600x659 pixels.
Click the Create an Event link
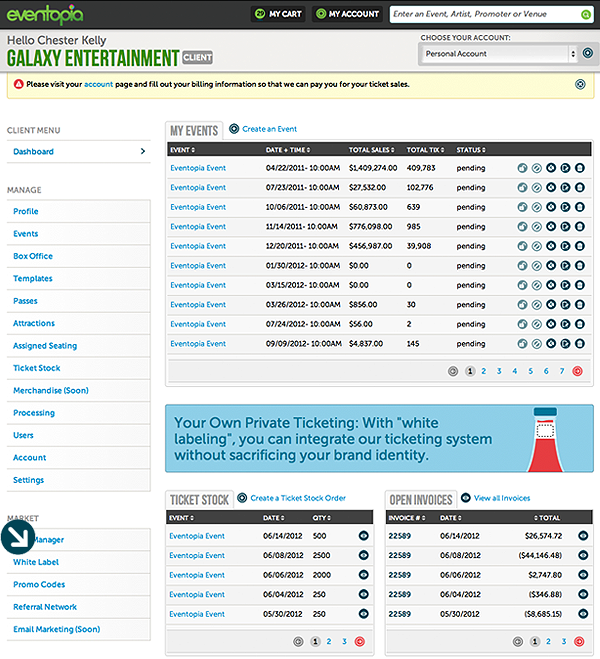pos(269,129)
